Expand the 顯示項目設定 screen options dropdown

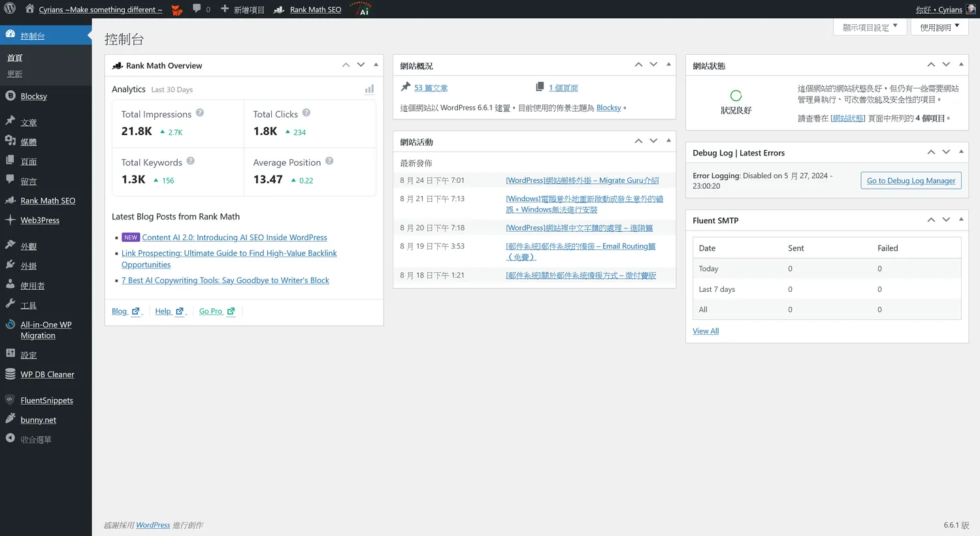point(869,27)
